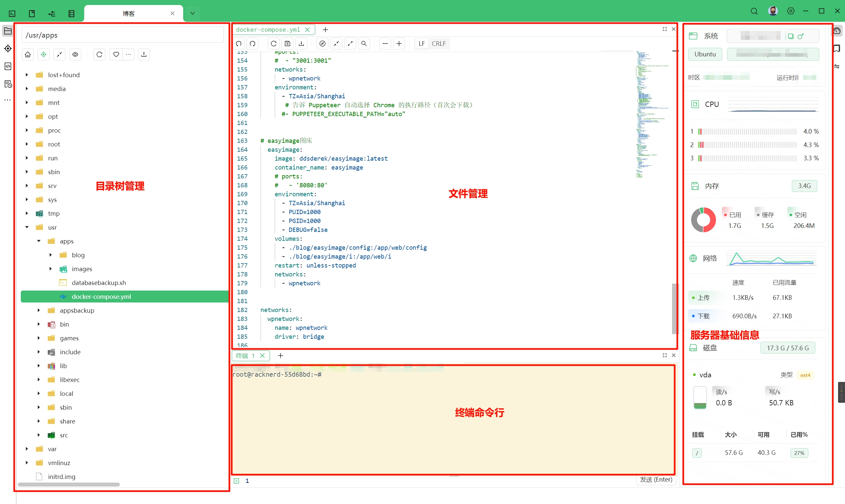The width and height of the screenshot is (845, 504).
Task: Open the monitoring gauge icon on right edge
Action: pos(837,31)
